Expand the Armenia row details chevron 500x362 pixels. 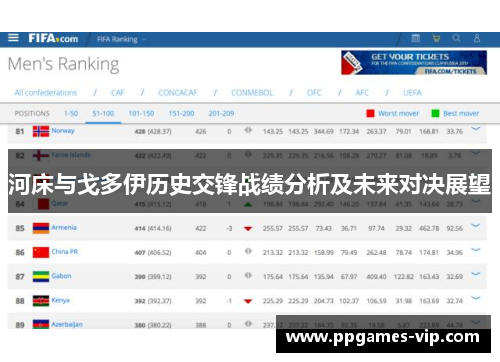tap(476, 226)
